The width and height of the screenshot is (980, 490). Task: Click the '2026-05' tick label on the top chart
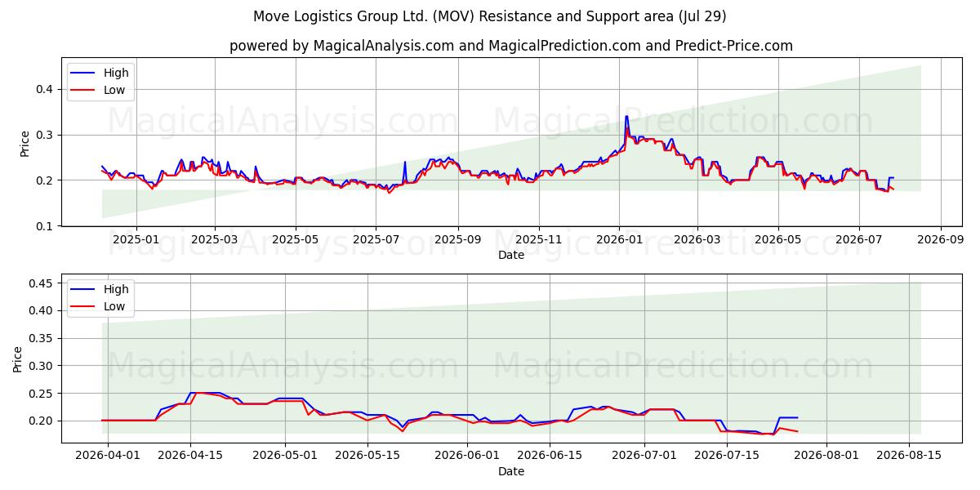coord(777,239)
